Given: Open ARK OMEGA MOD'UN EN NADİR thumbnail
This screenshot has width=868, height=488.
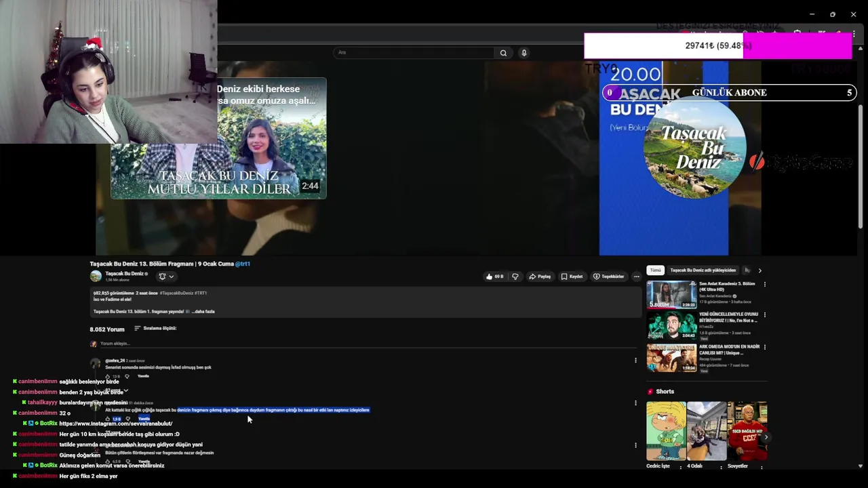Looking at the screenshot, I should [671, 358].
